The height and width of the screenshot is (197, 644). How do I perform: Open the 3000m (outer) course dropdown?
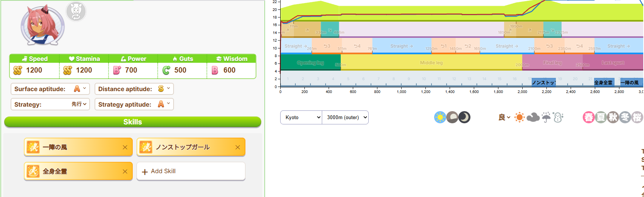pyautogui.click(x=345, y=117)
